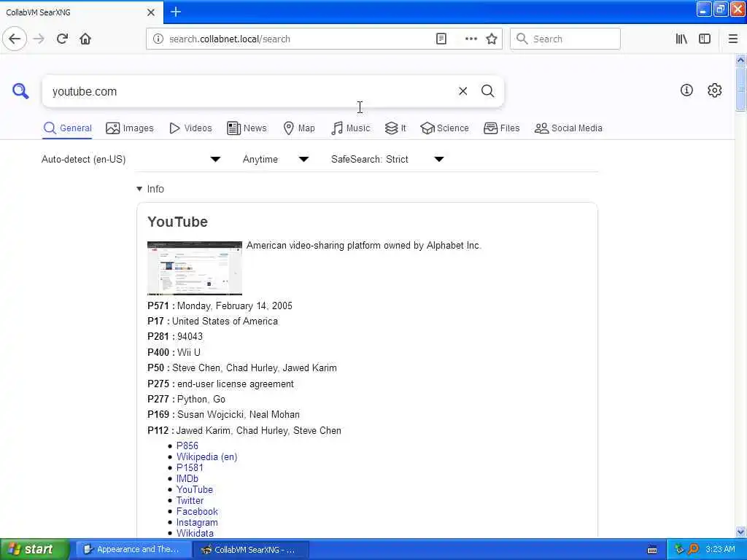Click the text Monday, February 14, 2005
This screenshot has width=747, height=560.
click(235, 306)
